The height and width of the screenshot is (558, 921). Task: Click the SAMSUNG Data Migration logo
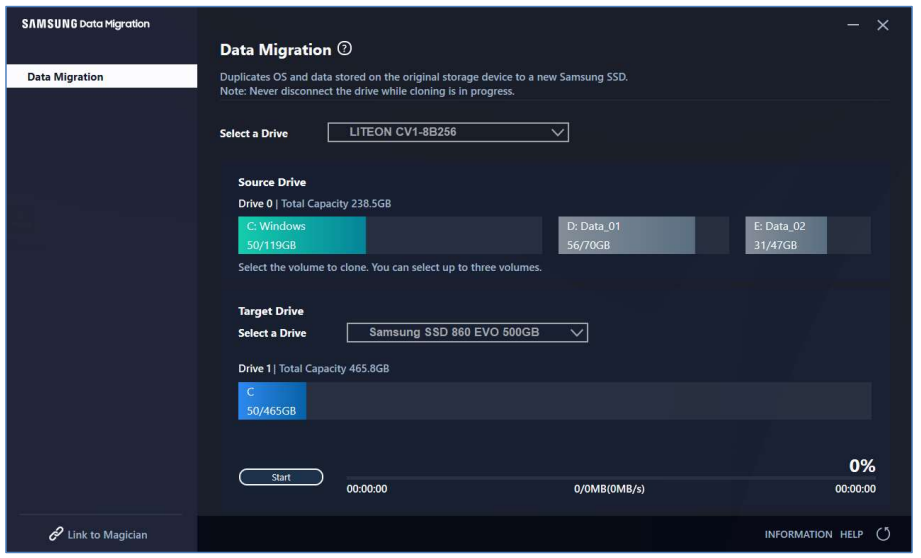pos(86,24)
